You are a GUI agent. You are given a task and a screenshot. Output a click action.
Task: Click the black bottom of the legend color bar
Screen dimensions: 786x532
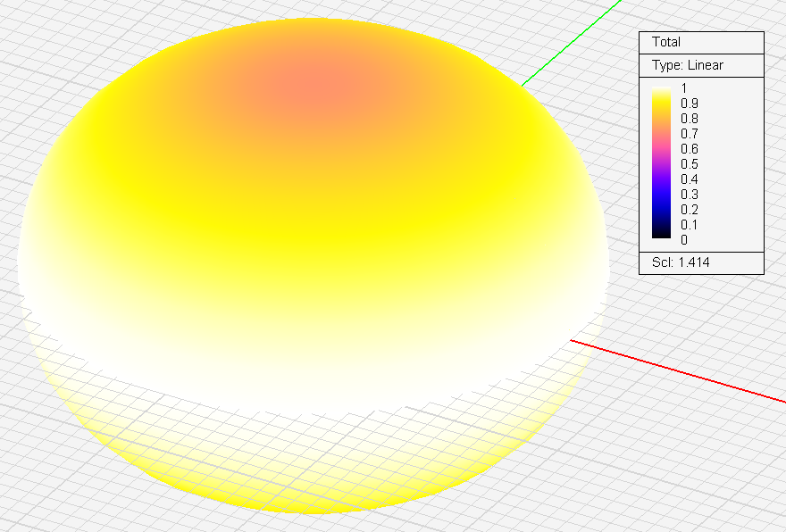point(662,235)
